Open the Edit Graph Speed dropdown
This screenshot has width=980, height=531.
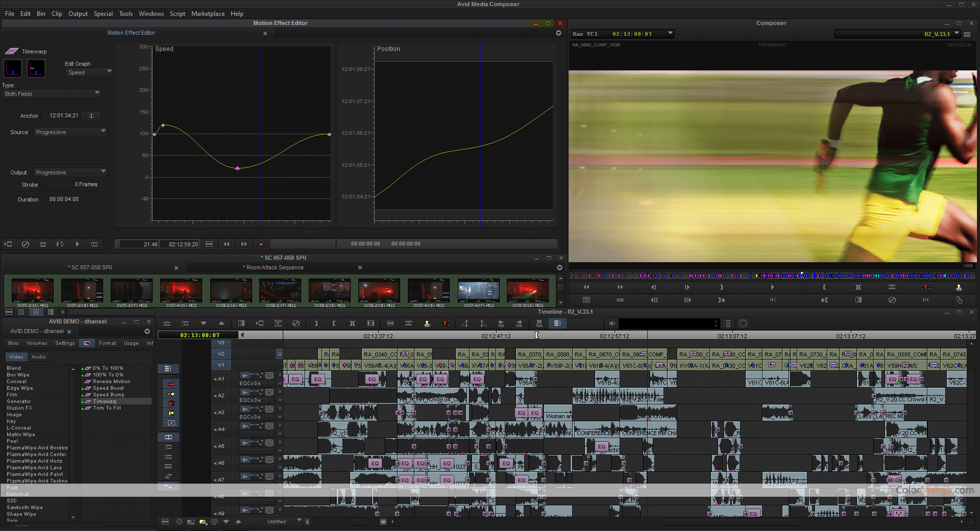(89, 72)
